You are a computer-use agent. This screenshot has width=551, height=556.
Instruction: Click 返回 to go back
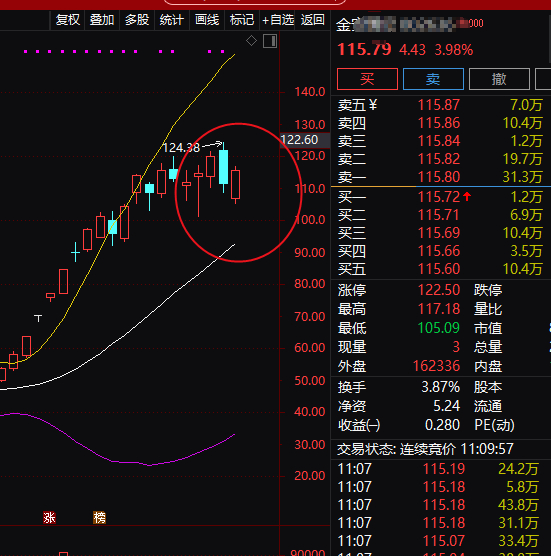click(312, 20)
